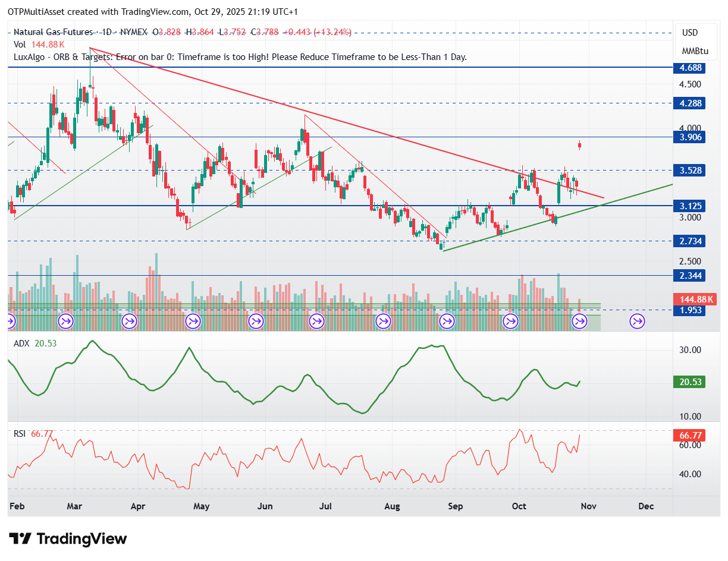Click the Apr label on time axis
728x561 pixels.
pyautogui.click(x=138, y=506)
